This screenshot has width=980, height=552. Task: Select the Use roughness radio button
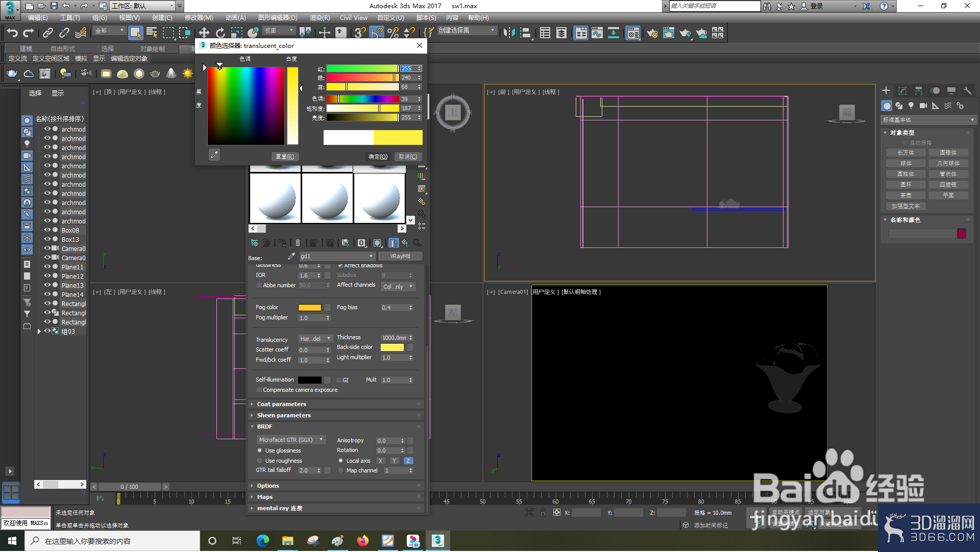pyautogui.click(x=260, y=461)
